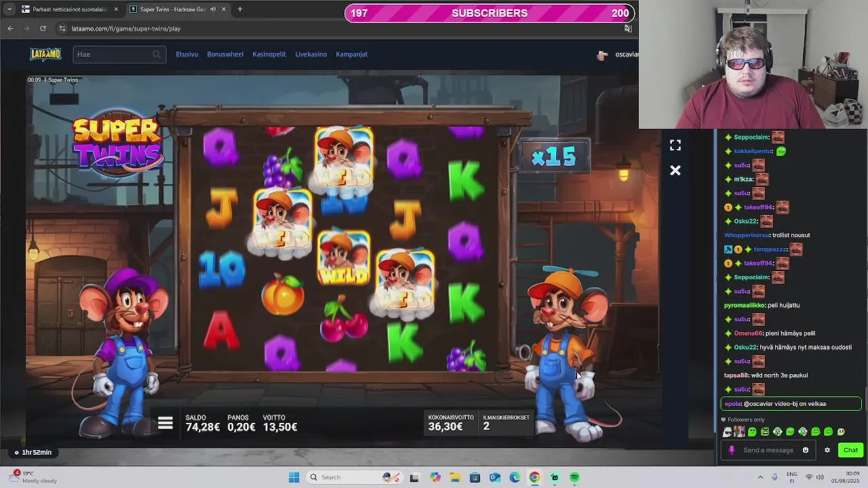Click the translate icon in address bar
Image resolution: width=868 pixels, height=488 pixels.
[628, 28]
